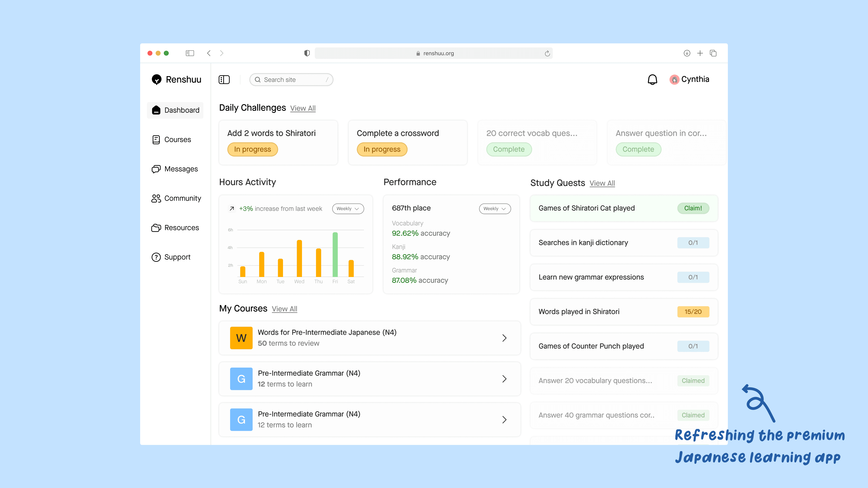Toggle the Safari sidebar button
This screenshot has width=868, height=488.
tap(190, 53)
